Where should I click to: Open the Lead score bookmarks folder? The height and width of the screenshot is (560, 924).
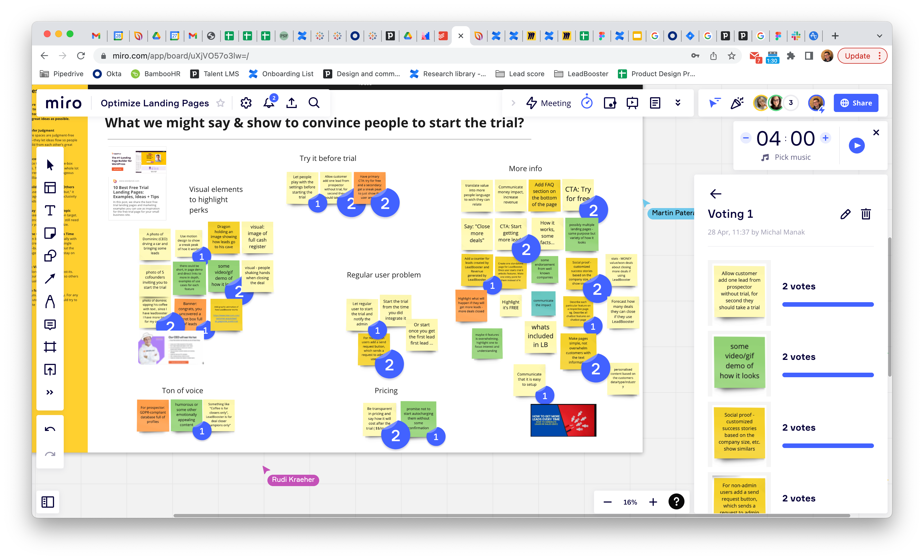pos(520,74)
